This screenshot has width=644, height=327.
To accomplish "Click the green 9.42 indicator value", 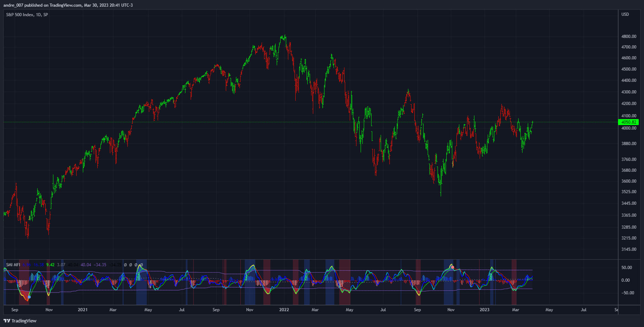I will tap(50, 265).
